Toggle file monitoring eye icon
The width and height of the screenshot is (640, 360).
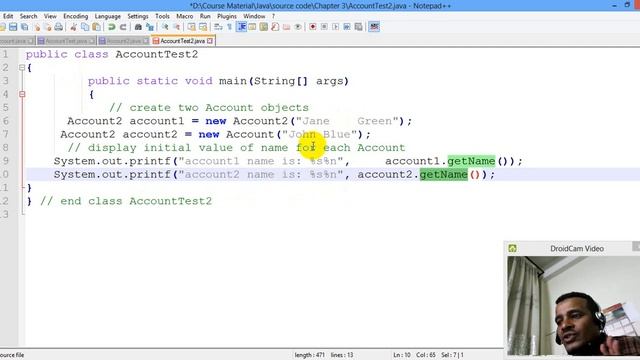[x=298, y=27]
